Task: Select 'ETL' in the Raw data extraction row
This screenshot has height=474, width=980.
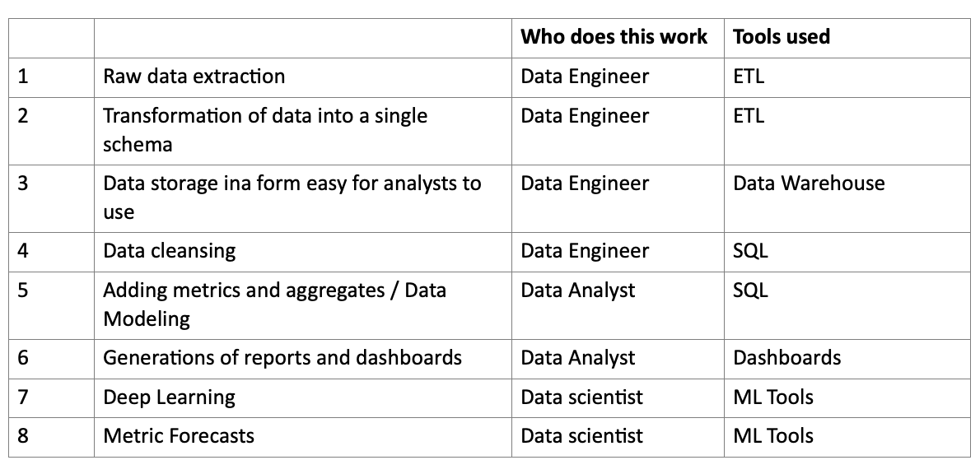Action: [847, 77]
